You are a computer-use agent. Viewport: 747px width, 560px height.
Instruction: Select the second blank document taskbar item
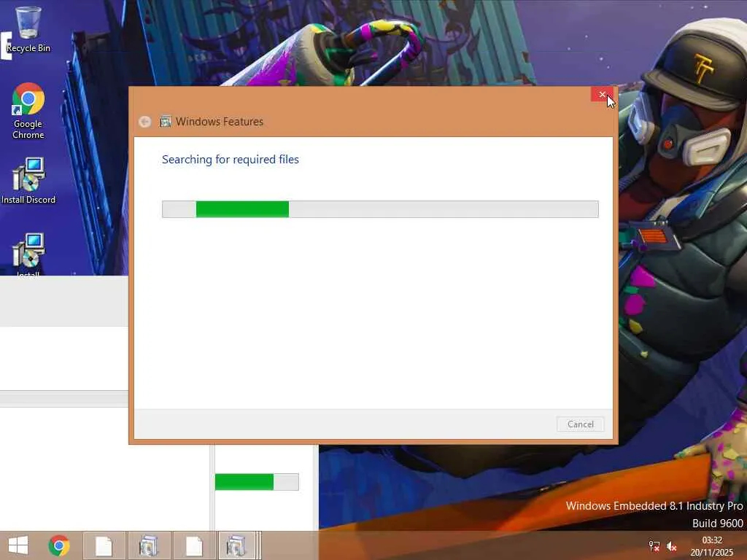pyautogui.click(x=194, y=545)
